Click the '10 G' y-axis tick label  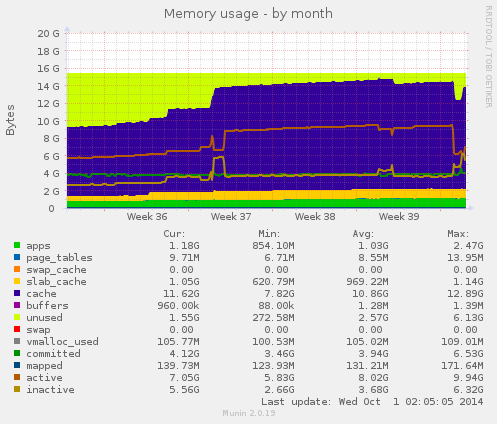48,121
